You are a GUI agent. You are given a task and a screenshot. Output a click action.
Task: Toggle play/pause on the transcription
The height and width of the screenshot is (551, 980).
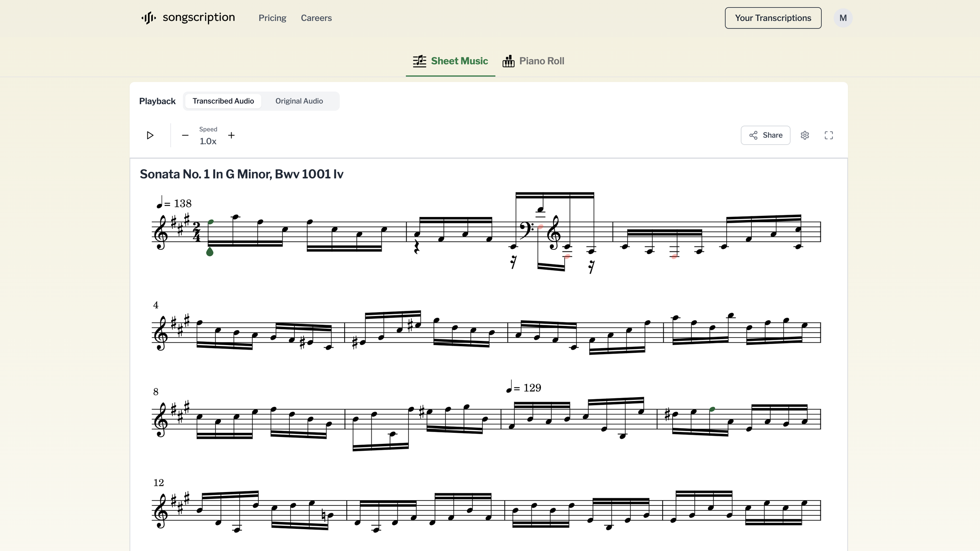tap(150, 135)
